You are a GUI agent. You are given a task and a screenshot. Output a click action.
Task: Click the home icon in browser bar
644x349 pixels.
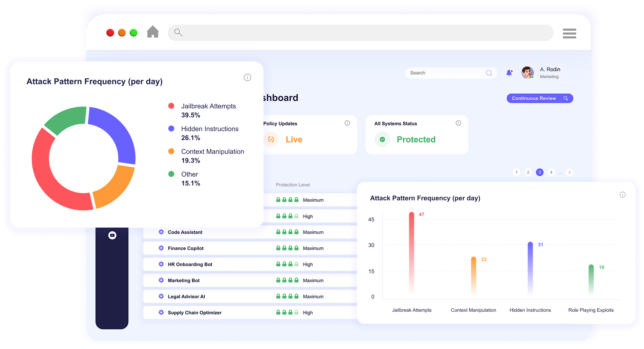153,32
